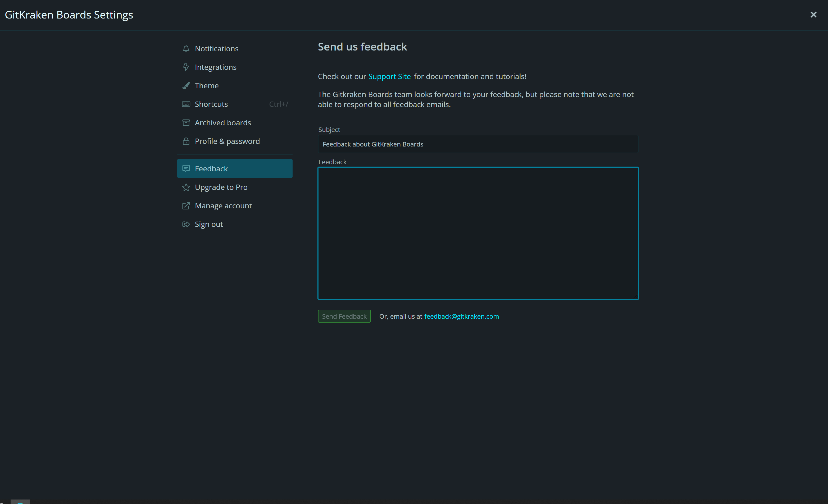Click the Sign out label
This screenshot has width=828, height=504.
click(209, 224)
